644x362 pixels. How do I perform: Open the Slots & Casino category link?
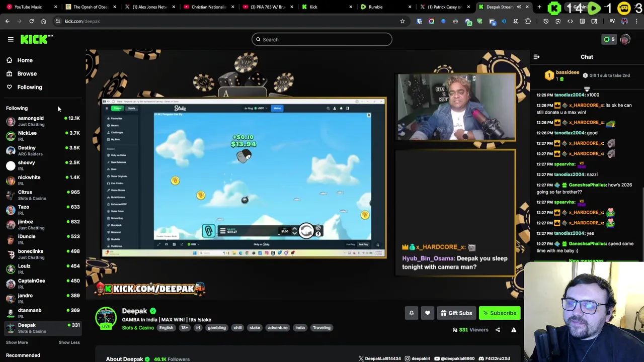[138, 328]
